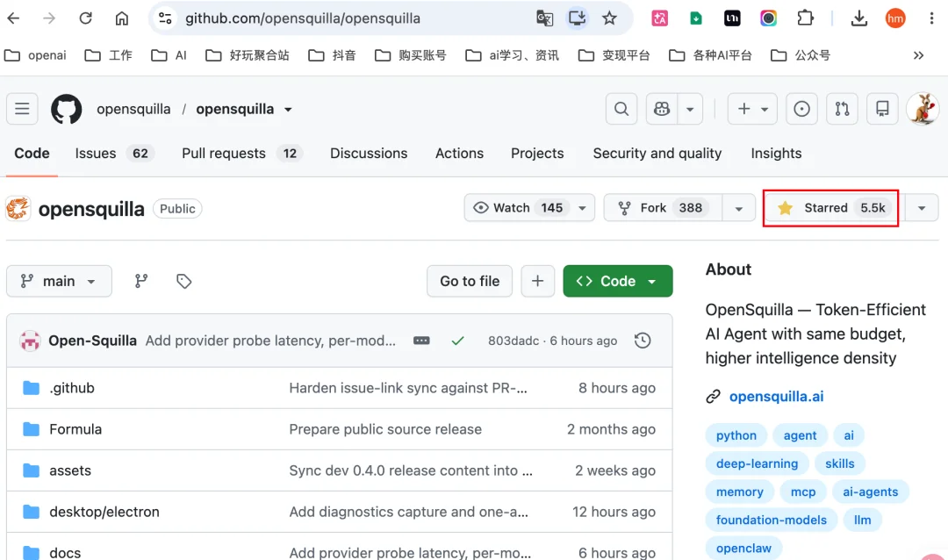This screenshot has width=948, height=560.
Task: Open the GitHub search icon
Action: click(621, 109)
